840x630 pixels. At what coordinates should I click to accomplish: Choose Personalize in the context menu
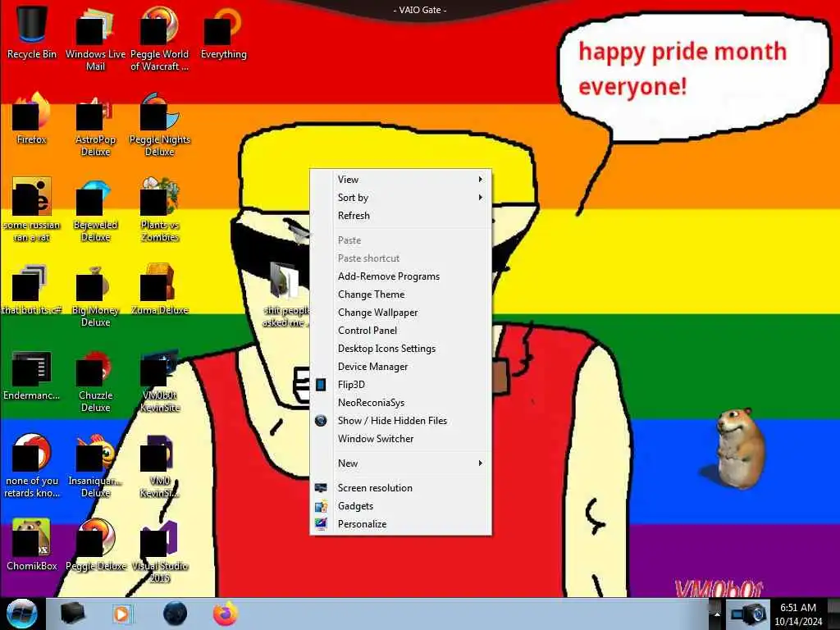point(400,524)
